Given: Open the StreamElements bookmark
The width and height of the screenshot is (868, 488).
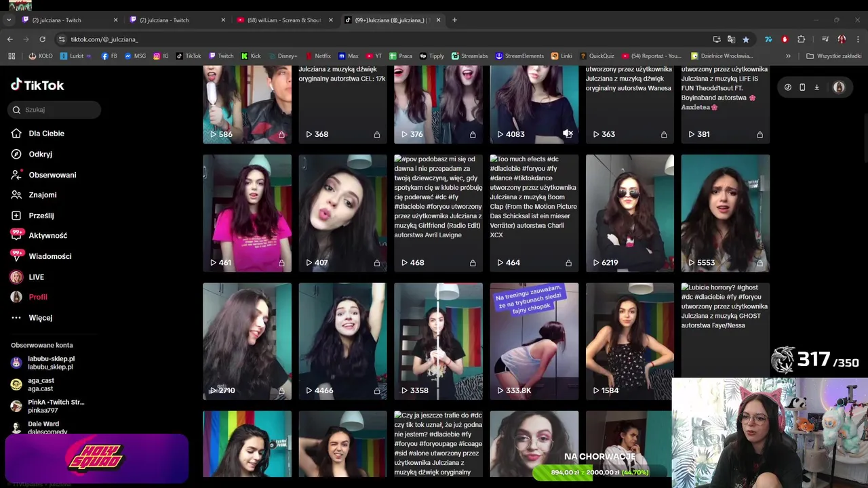Looking at the screenshot, I should pyautogui.click(x=519, y=56).
